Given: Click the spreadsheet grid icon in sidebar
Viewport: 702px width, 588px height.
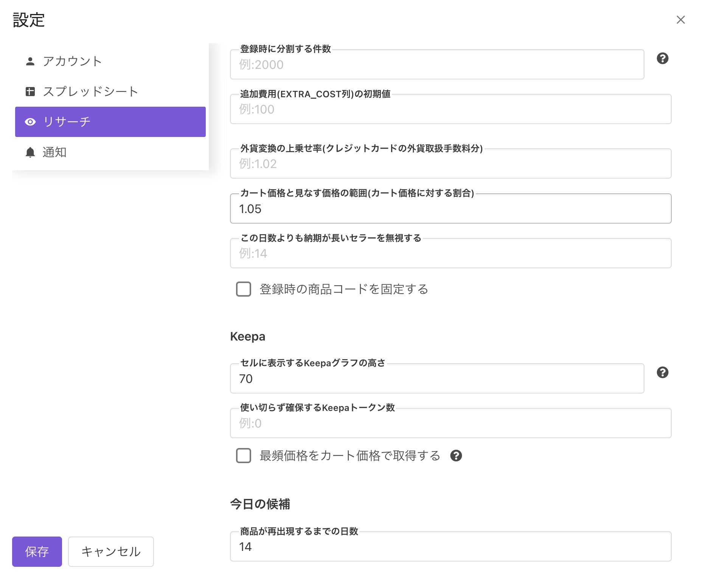Looking at the screenshot, I should tap(30, 92).
